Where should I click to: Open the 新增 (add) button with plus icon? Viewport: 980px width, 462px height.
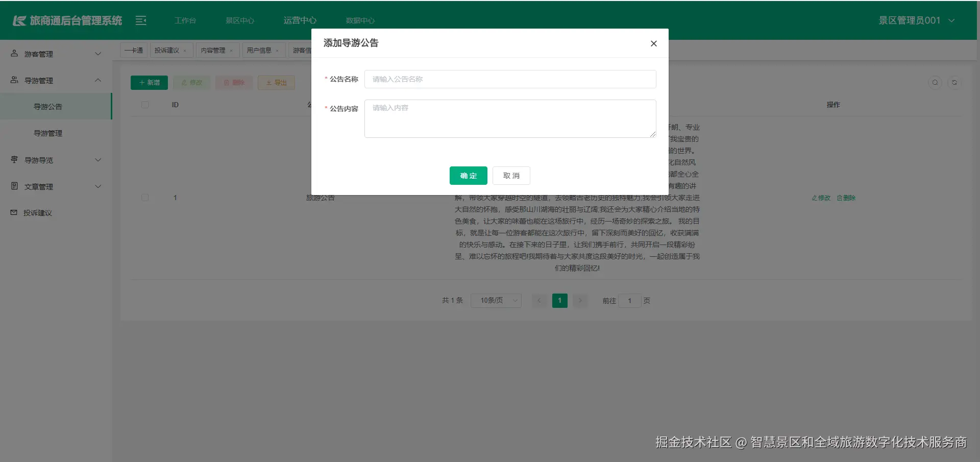149,82
